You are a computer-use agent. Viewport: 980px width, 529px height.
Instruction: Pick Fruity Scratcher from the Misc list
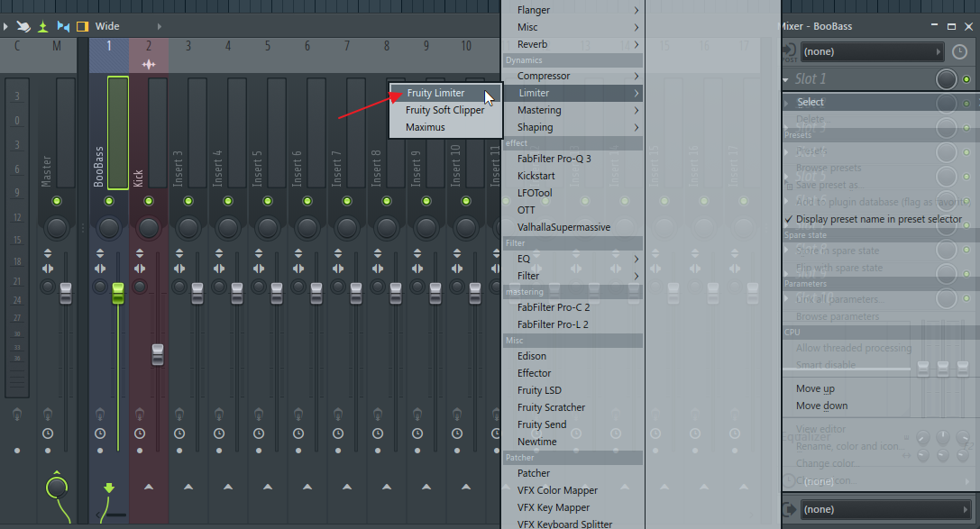pyautogui.click(x=573, y=407)
